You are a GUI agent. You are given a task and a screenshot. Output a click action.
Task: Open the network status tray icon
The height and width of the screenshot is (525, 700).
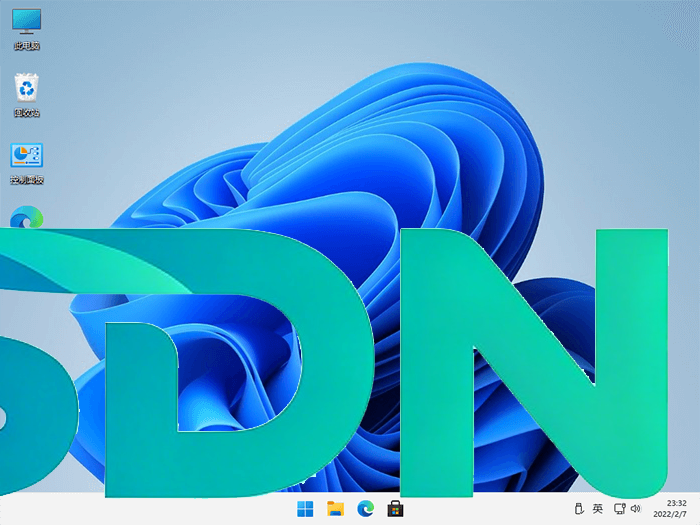pos(620,508)
